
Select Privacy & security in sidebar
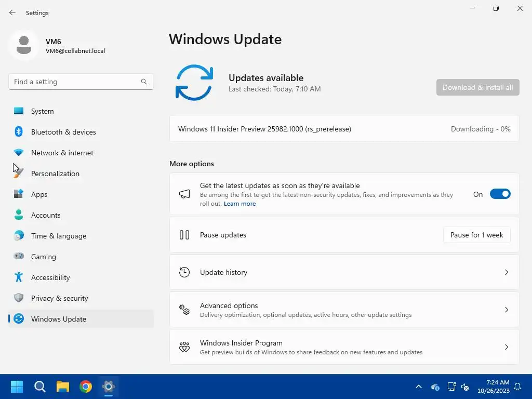pos(81,298)
